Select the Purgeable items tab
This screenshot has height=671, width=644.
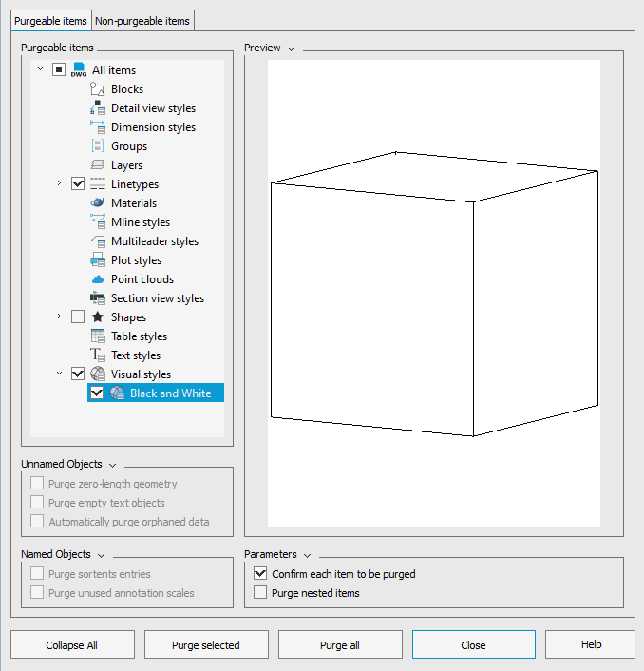coord(50,21)
